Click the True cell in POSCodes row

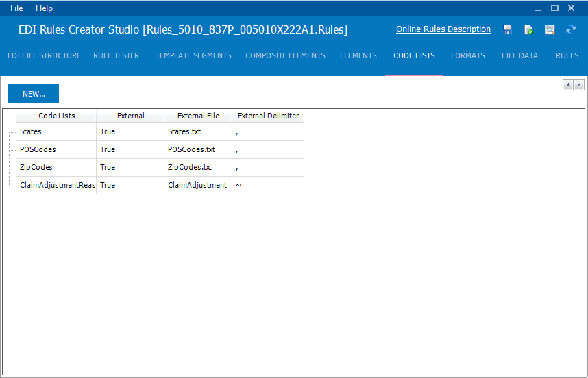[x=130, y=149]
